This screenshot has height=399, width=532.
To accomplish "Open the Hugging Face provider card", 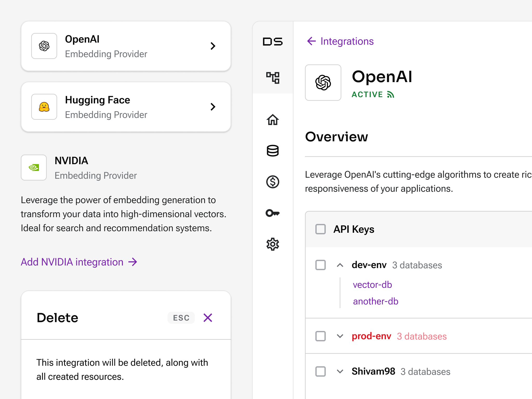I will (x=126, y=107).
